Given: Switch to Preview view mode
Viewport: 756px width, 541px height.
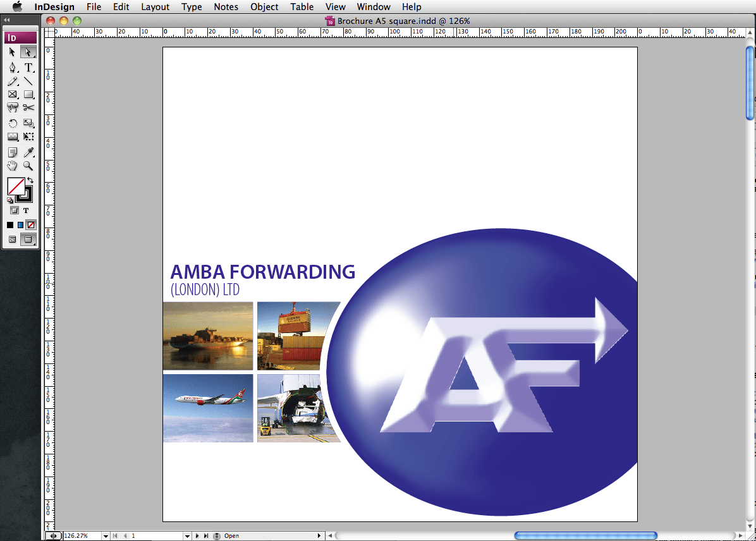Looking at the screenshot, I should (28, 239).
